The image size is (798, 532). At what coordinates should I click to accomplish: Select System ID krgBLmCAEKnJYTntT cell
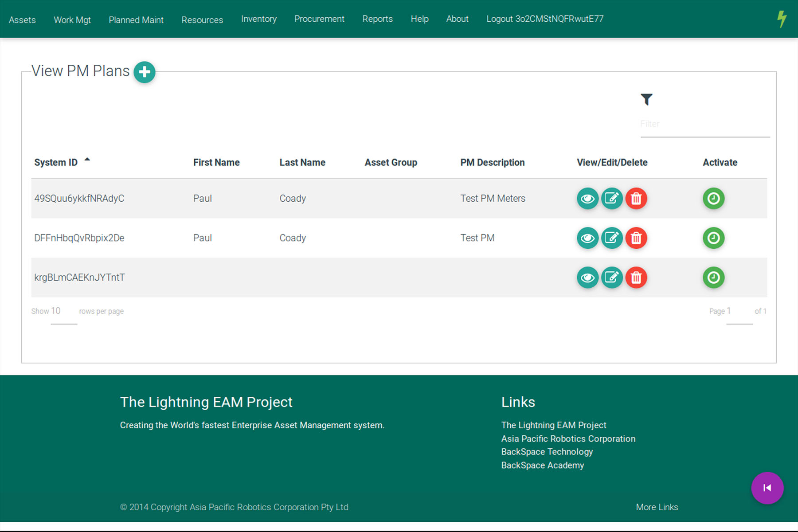80,278
